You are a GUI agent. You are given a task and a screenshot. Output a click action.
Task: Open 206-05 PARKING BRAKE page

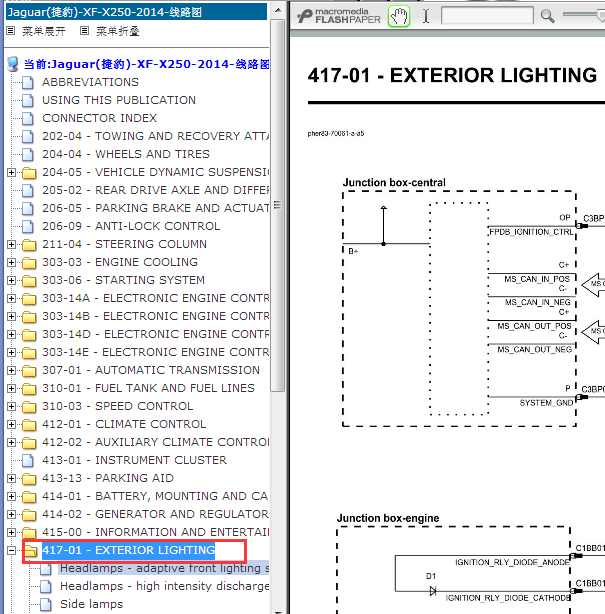click(155, 208)
